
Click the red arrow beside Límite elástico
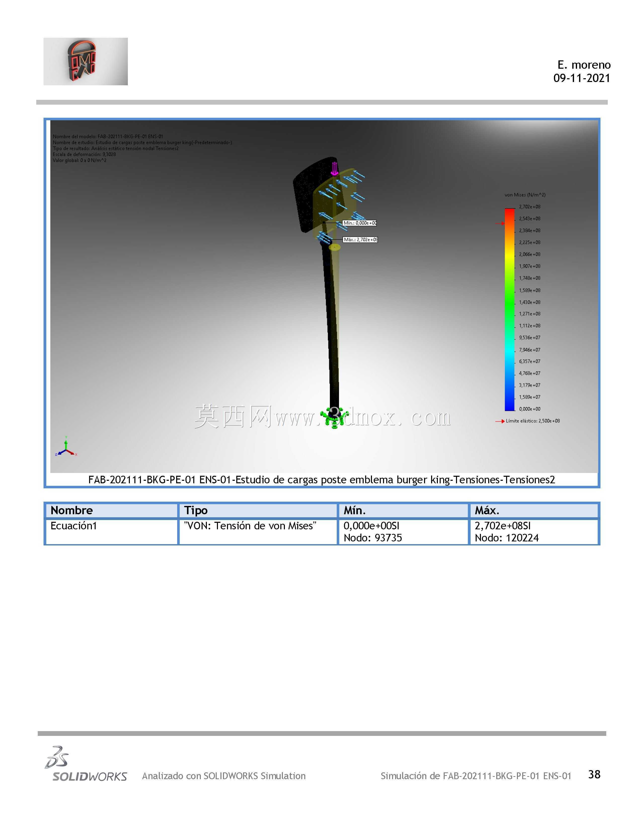pyautogui.click(x=500, y=421)
